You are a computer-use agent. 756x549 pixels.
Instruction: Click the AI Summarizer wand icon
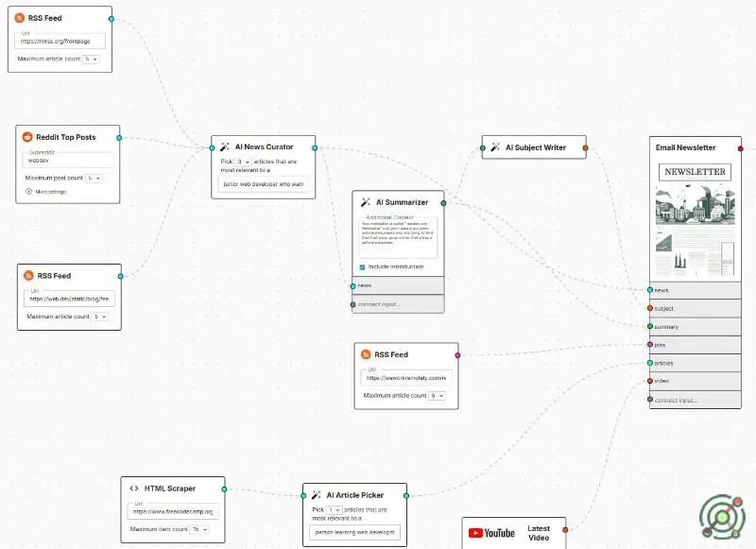click(x=366, y=202)
